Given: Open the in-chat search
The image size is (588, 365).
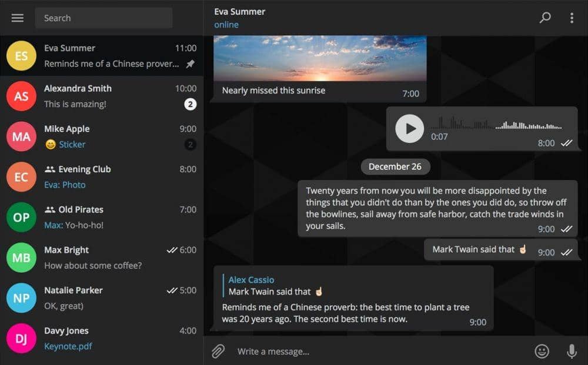Looking at the screenshot, I should [x=544, y=18].
